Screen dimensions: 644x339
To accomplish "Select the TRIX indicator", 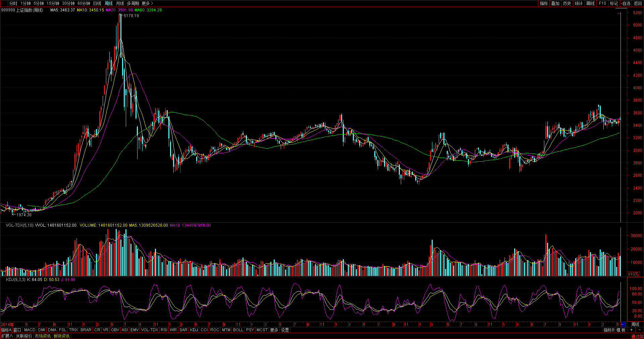I will [73, 330].
